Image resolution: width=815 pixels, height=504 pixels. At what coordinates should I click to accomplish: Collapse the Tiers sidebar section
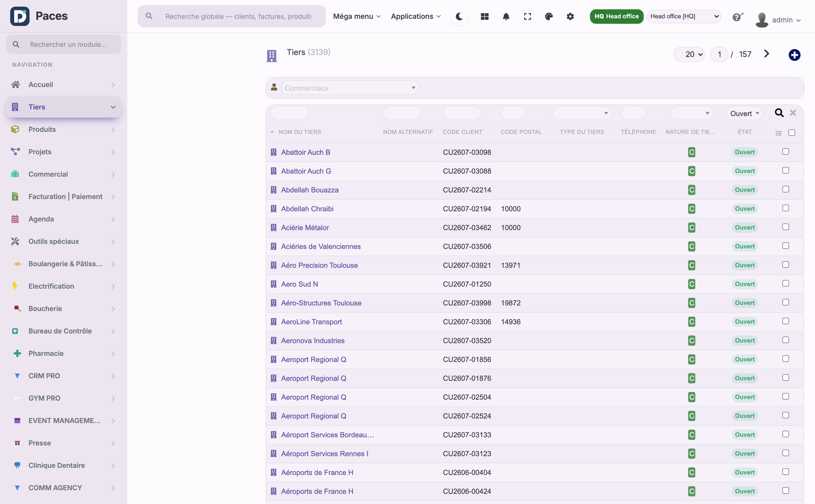click(x=64, y=107)
